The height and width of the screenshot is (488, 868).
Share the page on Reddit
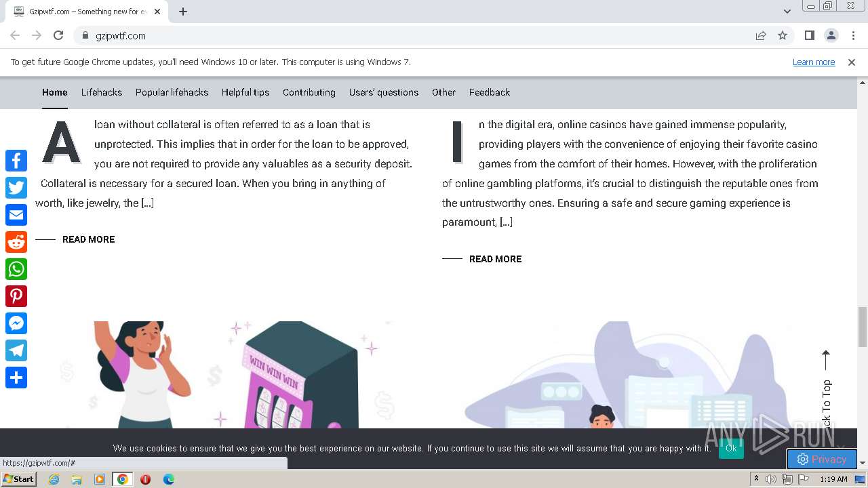pyautogui.click(x=16, y=242)
